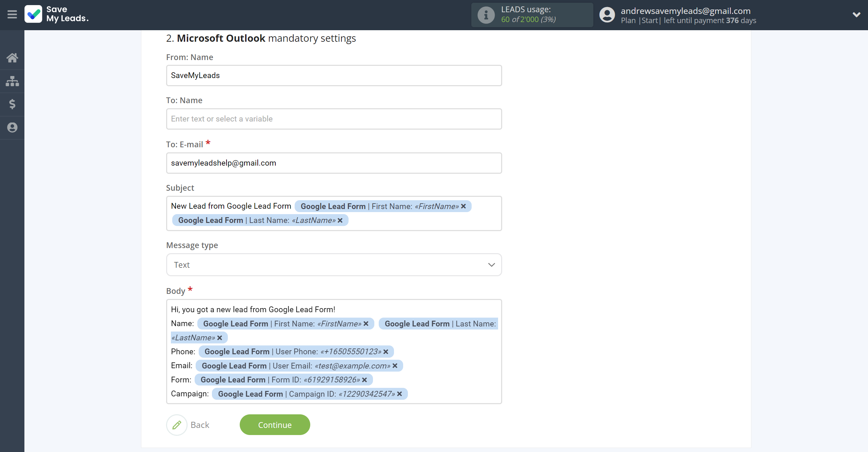Remove User Email variable from Body
Viewport: 868px width, 452px height.
click(x=395, y=366)
